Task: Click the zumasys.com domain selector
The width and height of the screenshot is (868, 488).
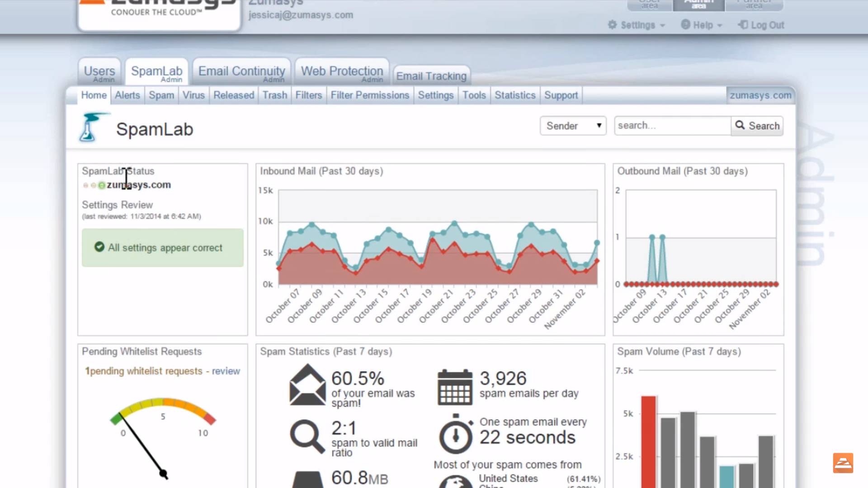Action: [x=760, y=95]
